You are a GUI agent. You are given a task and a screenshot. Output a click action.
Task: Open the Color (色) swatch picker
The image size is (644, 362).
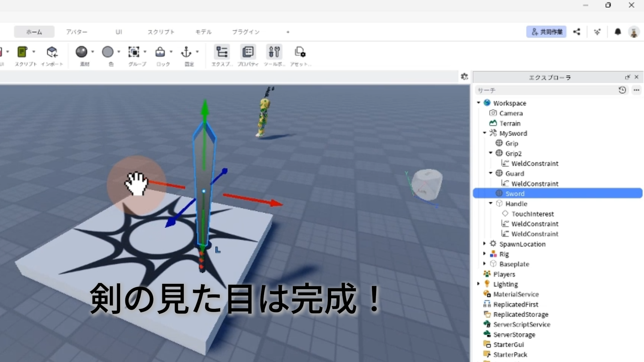[108, 52]
